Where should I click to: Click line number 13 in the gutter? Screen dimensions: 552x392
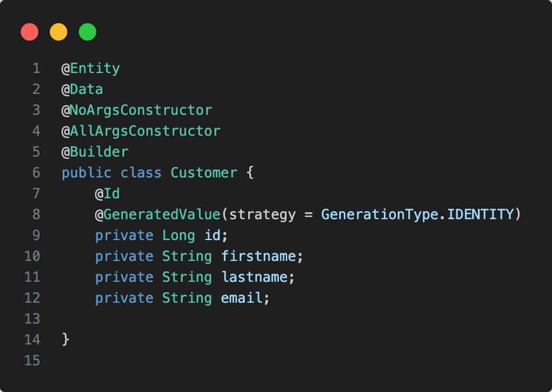pos(32,319)
